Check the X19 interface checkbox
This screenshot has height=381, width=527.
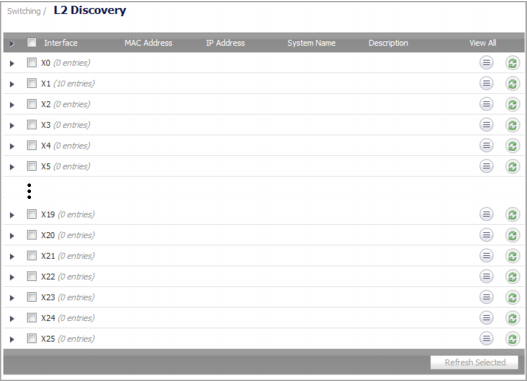(32, 214)
